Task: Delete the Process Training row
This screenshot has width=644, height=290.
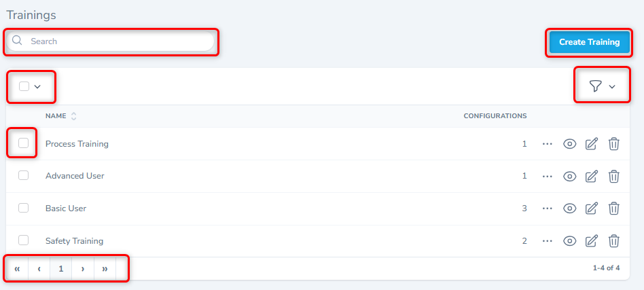Action: pyautogui.click(x=613, y=144)
